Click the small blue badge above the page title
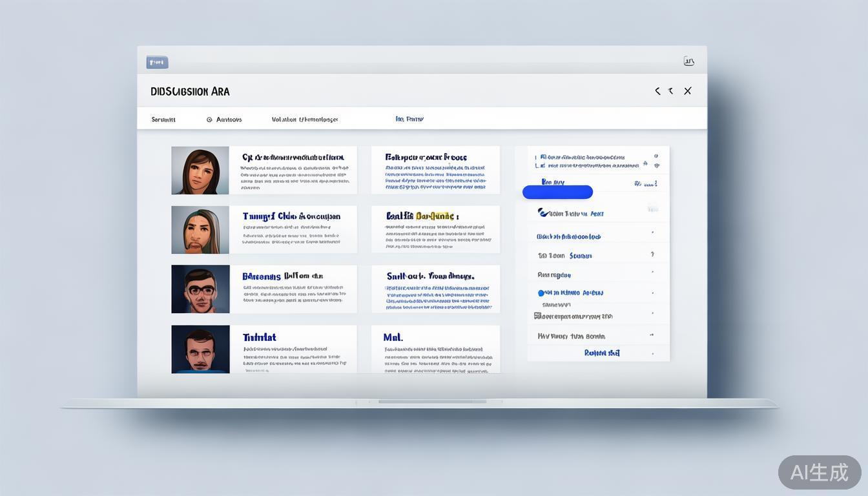The height and width of the screenshot is (496, 868). tap(157, 63)
